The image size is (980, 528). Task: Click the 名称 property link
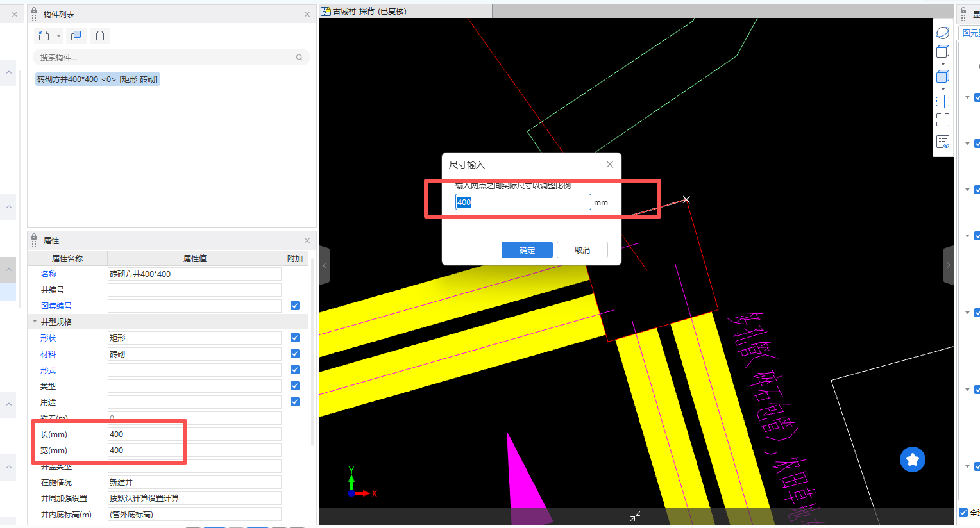point(49,274)
